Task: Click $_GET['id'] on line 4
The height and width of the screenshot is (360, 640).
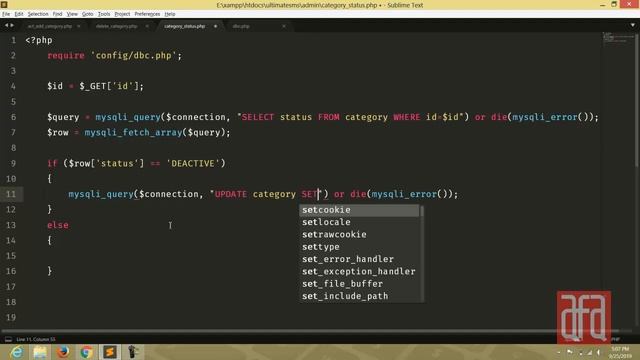Action: tap(109, 86)
